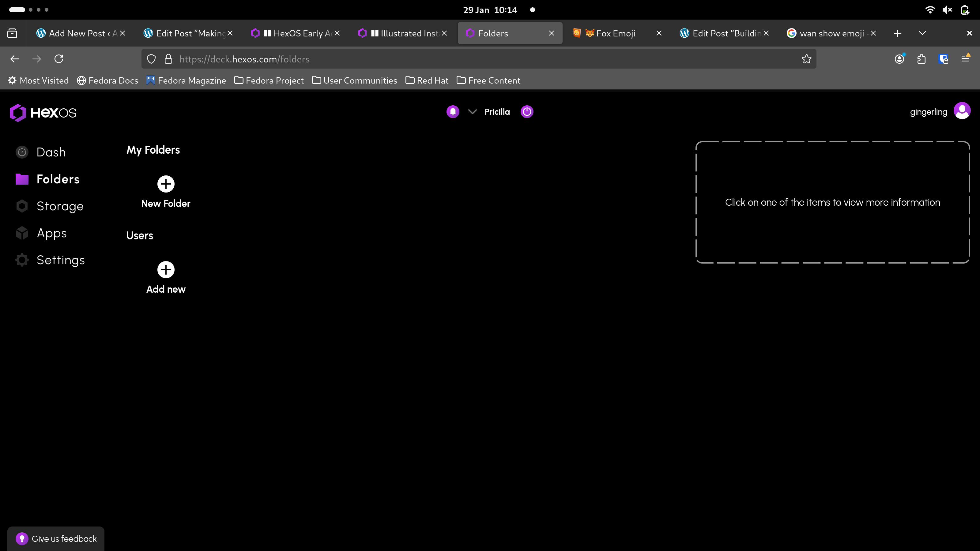Create a New Folder with plus icon
This screenshot has height=551, width=980.
click(x=166, y=184)
